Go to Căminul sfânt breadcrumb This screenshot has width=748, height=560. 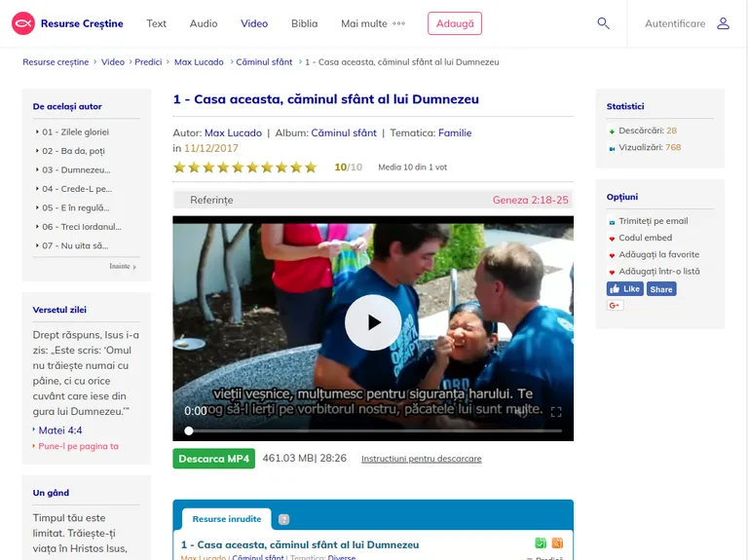click(264, 62)
